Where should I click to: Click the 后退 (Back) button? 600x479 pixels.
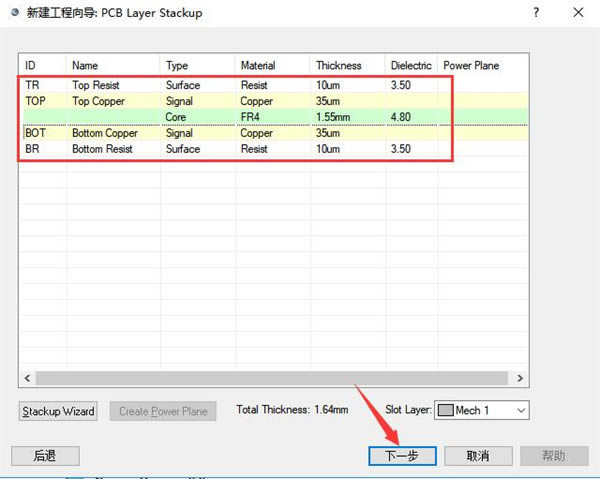pos(44,455)
